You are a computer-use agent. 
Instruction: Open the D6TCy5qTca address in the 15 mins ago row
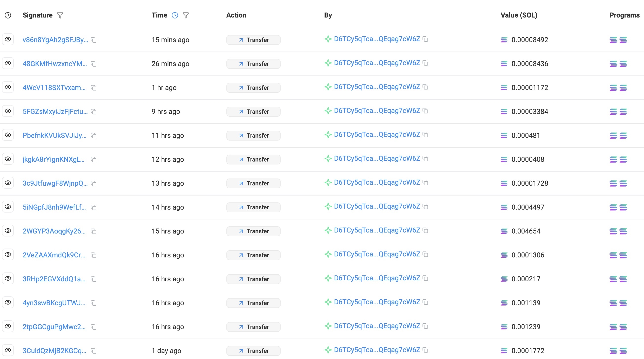click(377, 39)
